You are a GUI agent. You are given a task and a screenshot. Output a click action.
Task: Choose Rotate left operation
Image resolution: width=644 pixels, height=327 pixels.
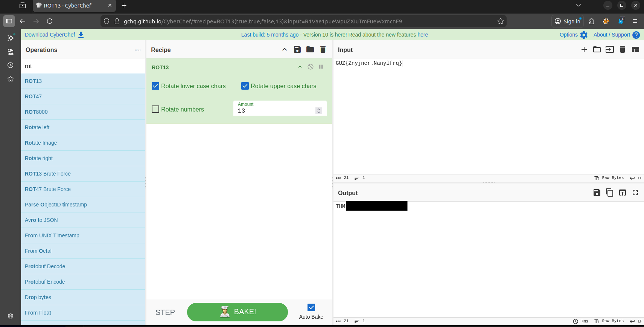[x=83, y=127]
